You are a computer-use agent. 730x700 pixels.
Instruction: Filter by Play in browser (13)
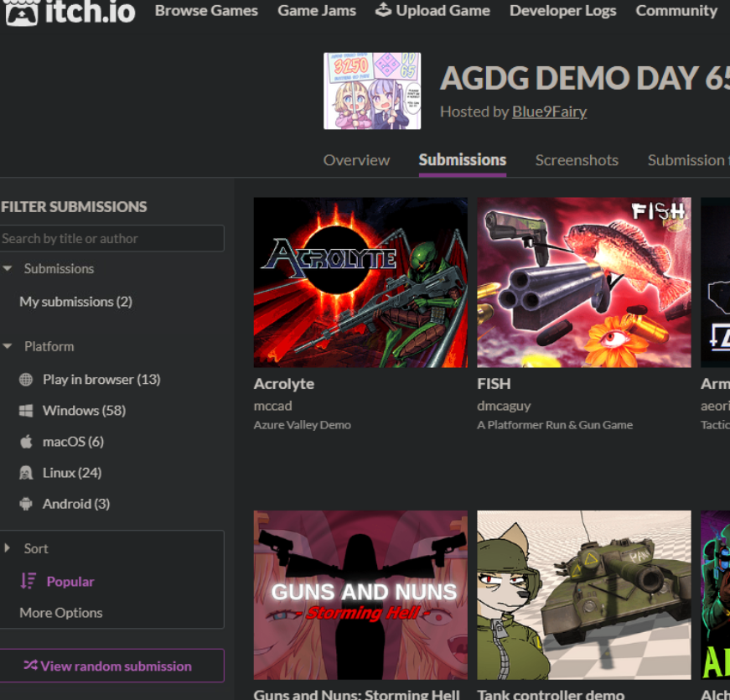click(x=101, y=380)
